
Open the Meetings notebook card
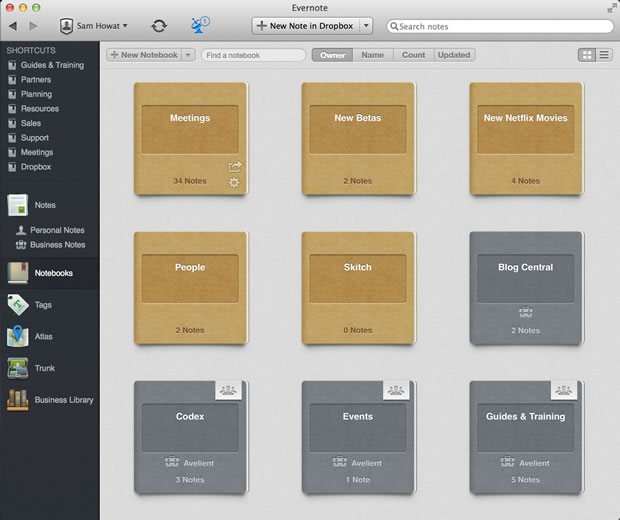tap(191, 138)
